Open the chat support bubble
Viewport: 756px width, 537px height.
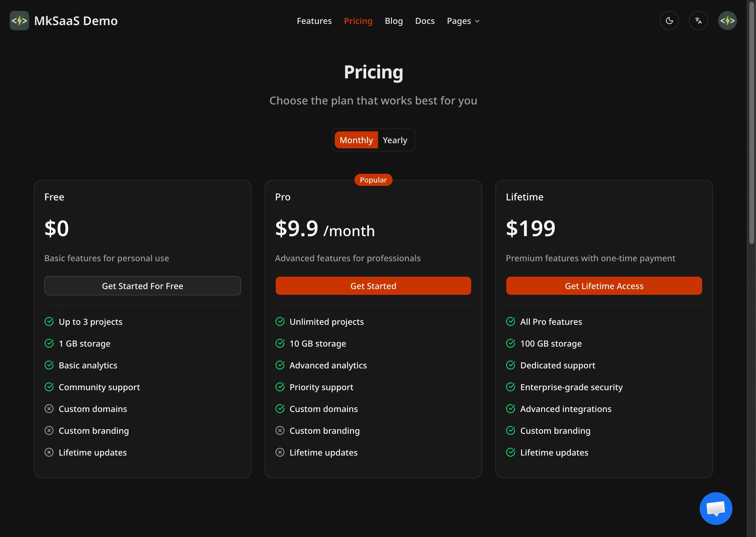[x=716, y=508]
